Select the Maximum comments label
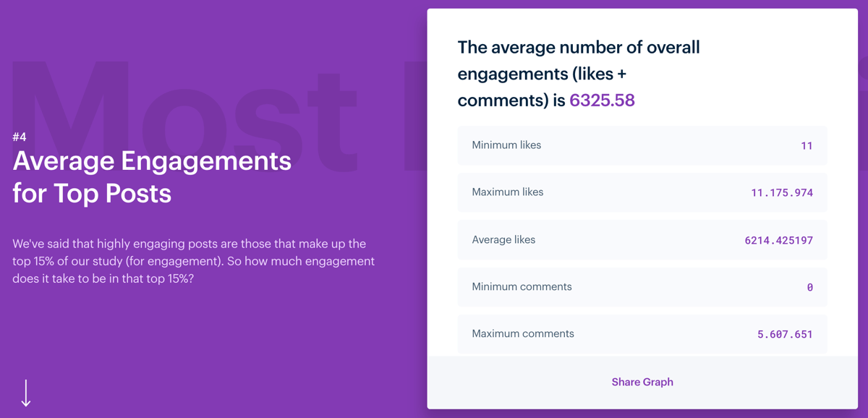 coord(523,333)
